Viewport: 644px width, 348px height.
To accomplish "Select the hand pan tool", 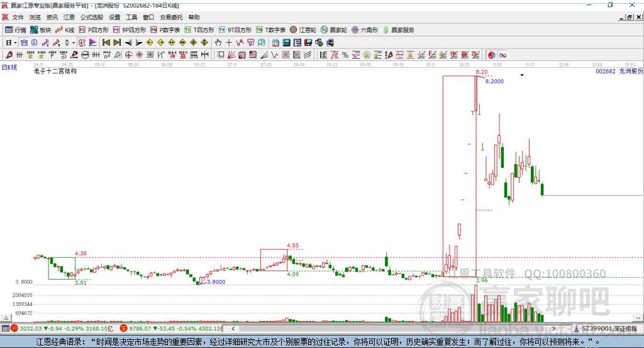I will point(218,43).
